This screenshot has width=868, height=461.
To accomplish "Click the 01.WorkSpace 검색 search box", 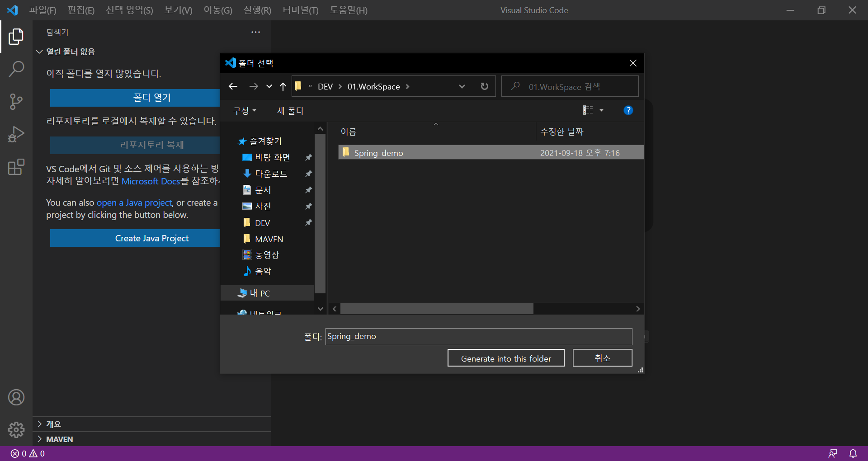I will [570, 86].
